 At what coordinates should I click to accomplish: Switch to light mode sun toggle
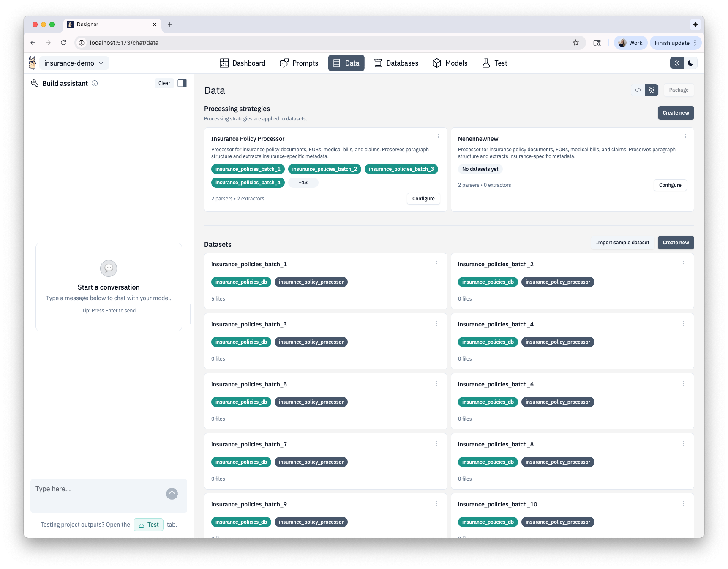tap(677, 63)
